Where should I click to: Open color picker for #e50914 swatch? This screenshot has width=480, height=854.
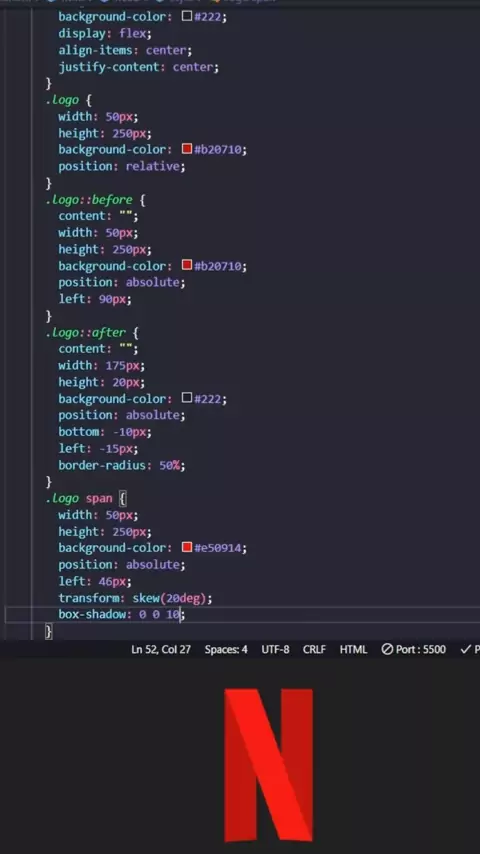pos(187,547)
